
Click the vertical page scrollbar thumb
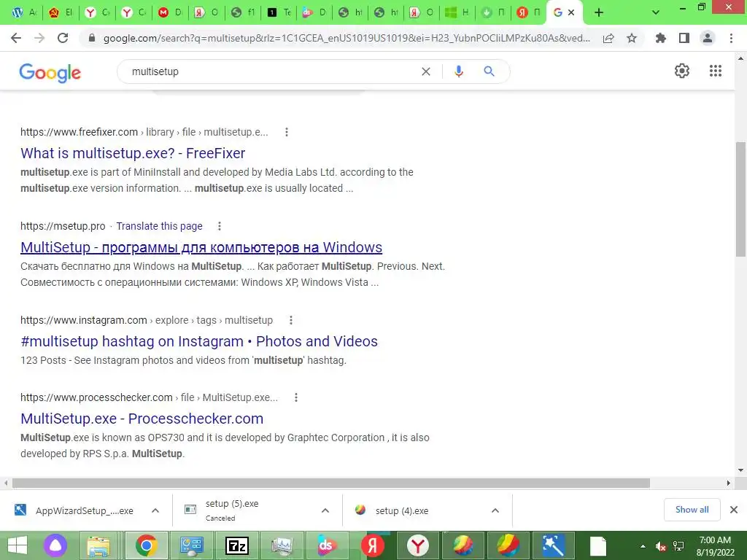740,199
